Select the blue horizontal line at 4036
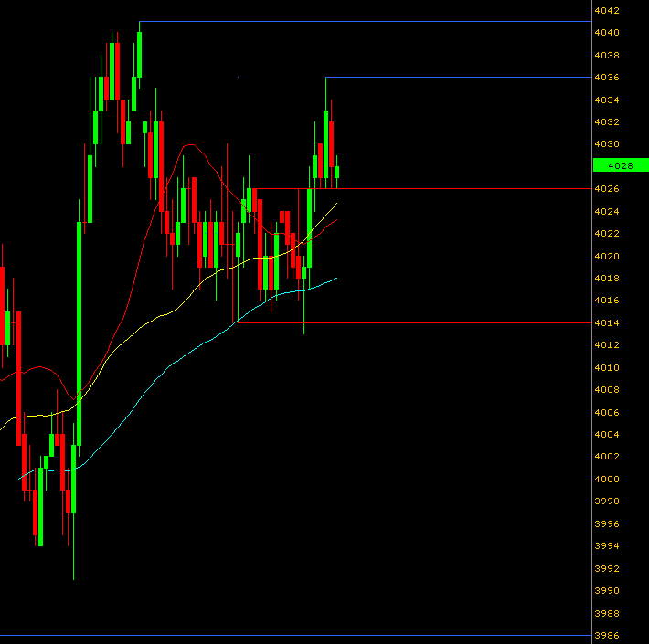The height and width of the screenshot is (644, 649). 459,78
